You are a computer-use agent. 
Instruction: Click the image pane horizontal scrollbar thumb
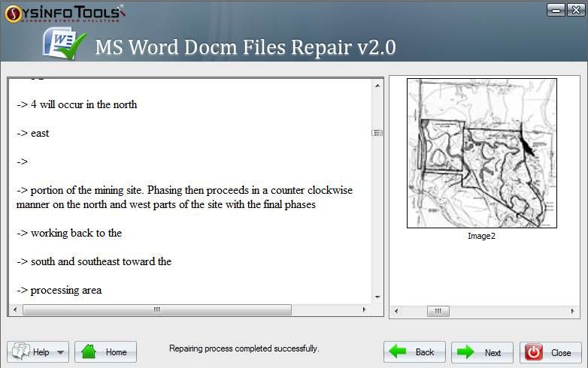point(438,311)
